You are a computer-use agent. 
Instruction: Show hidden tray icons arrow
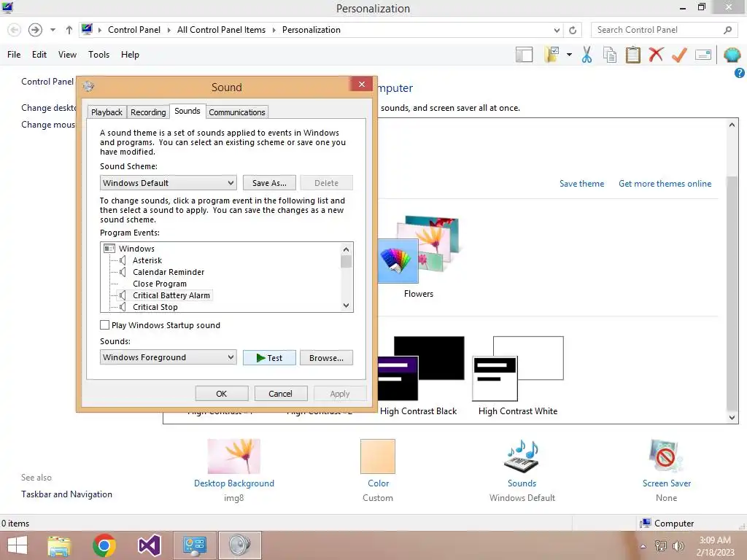(643, 546)
